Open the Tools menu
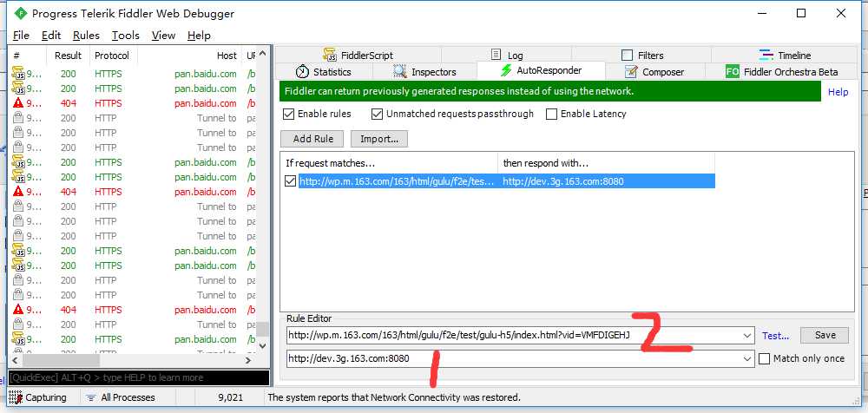The image size is (868, 413). click(126, 36)
